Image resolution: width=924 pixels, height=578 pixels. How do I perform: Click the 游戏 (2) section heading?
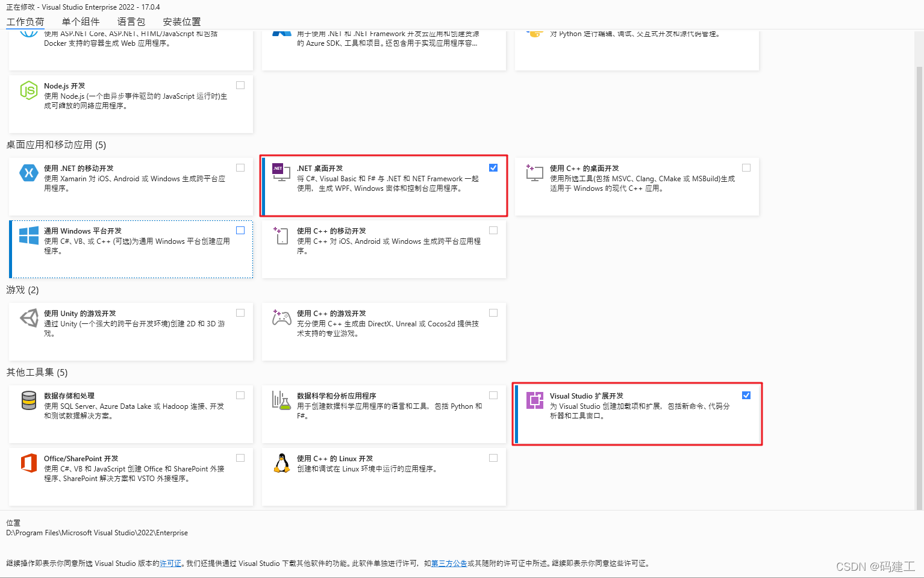pyautogui.click(x=22, y=290)
